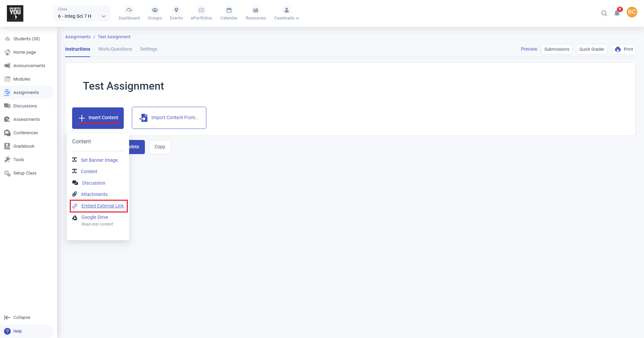Click the Gradebook icon
Screen dimensions: 644x338
pyautogui.click(x=7, y=146)
